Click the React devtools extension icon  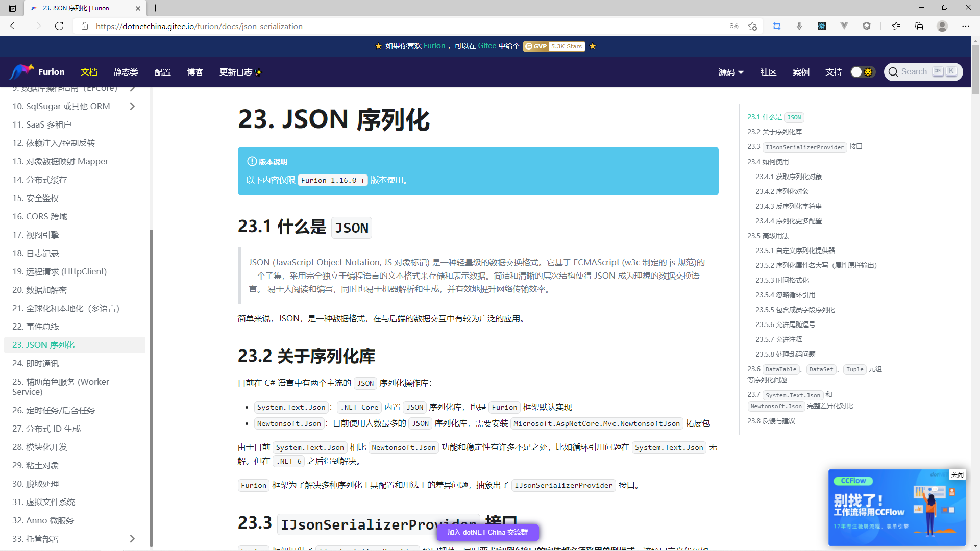tap(822, 26)
